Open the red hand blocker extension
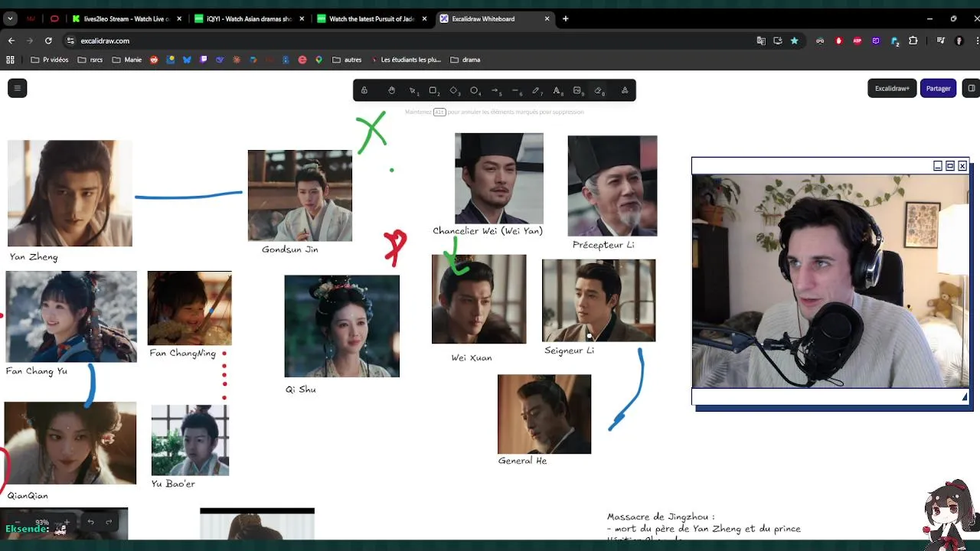 tap(838, 41)
